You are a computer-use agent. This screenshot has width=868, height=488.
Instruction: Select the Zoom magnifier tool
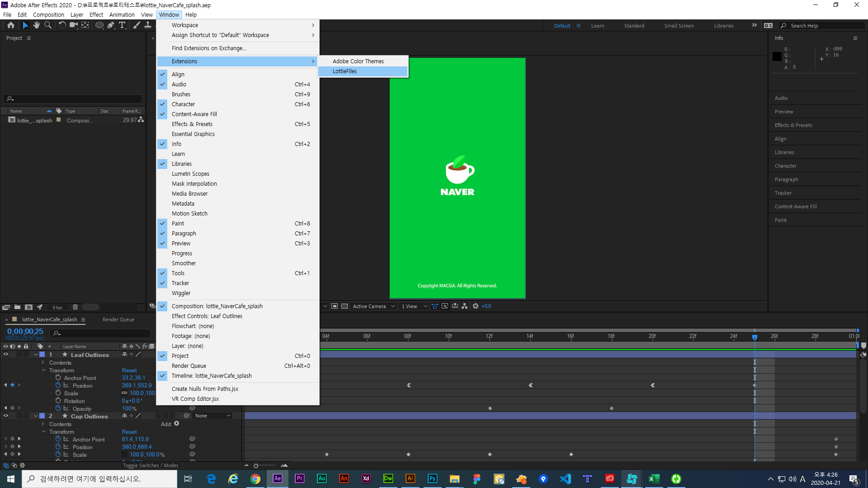click(48, 25)
